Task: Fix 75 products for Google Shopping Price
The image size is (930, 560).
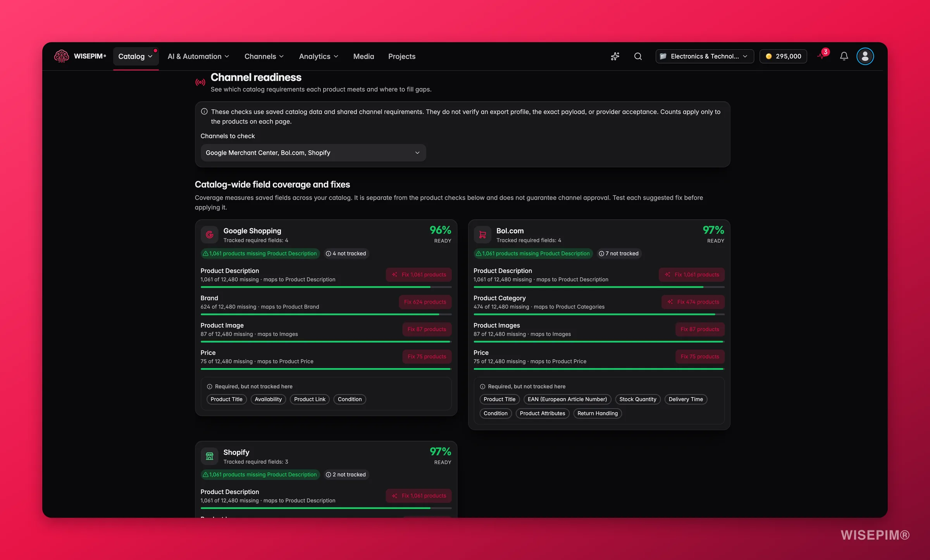Action: [427, 357]
